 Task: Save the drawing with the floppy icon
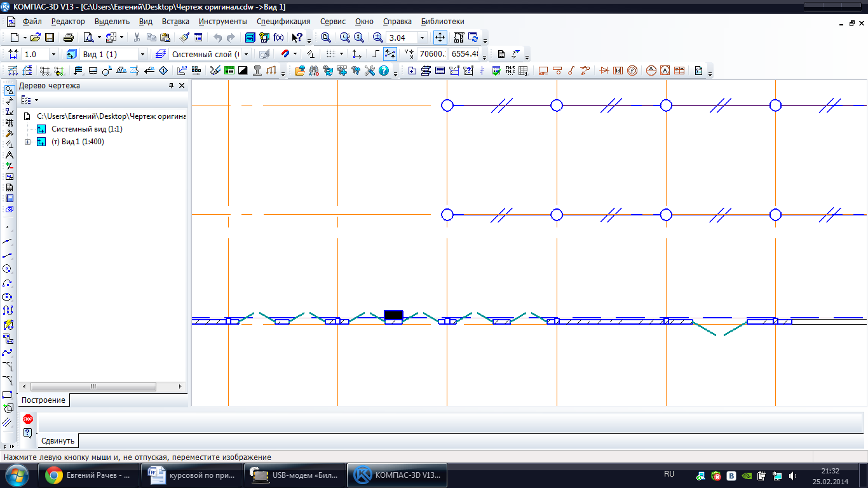coord(49,37)
